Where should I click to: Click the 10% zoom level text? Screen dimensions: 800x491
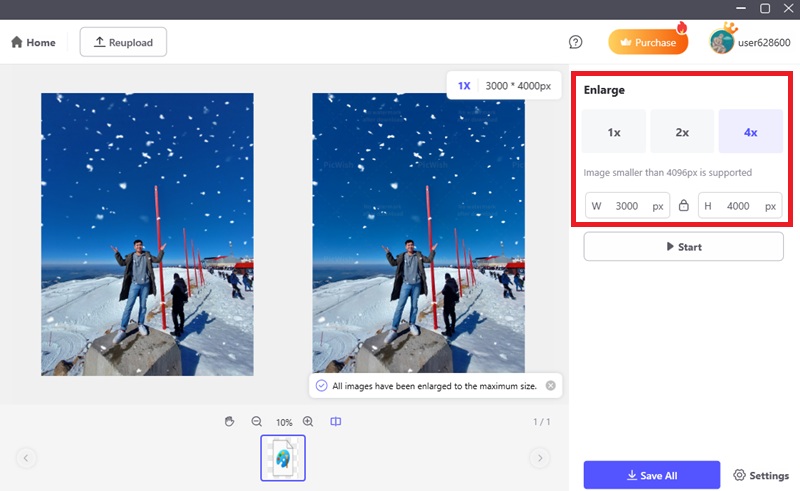[284, 422]
